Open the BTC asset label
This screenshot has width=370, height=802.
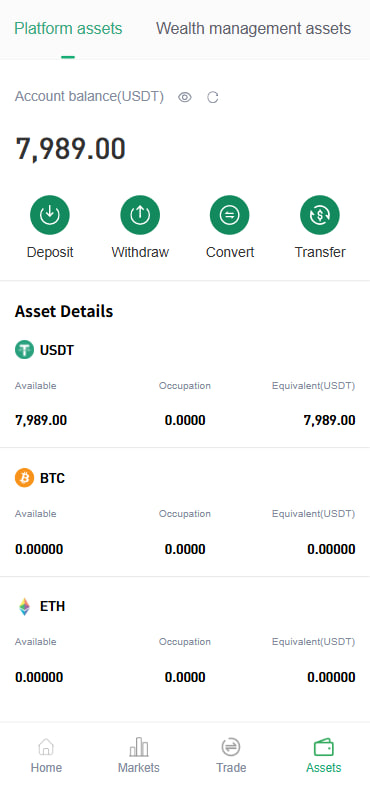pyautogui.click(x=52, y=479)
